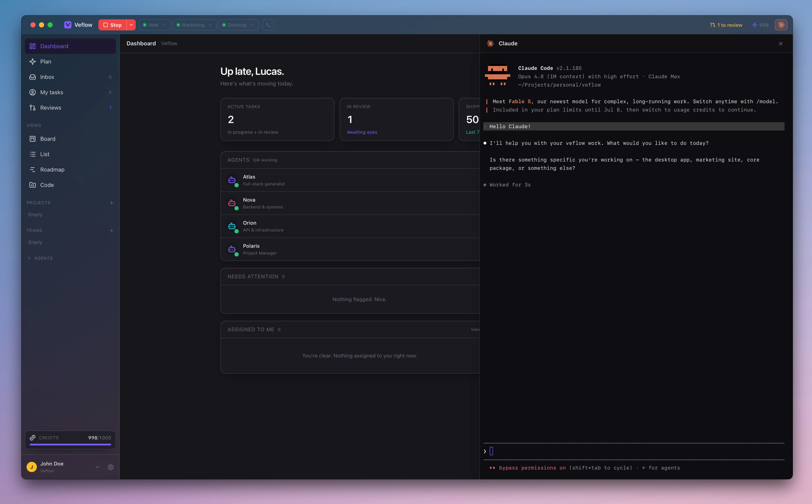Image resolution: width=812 pixels, height=504 pixels.
Task: Add a new project with plus icon
Action: click(112, 203)
